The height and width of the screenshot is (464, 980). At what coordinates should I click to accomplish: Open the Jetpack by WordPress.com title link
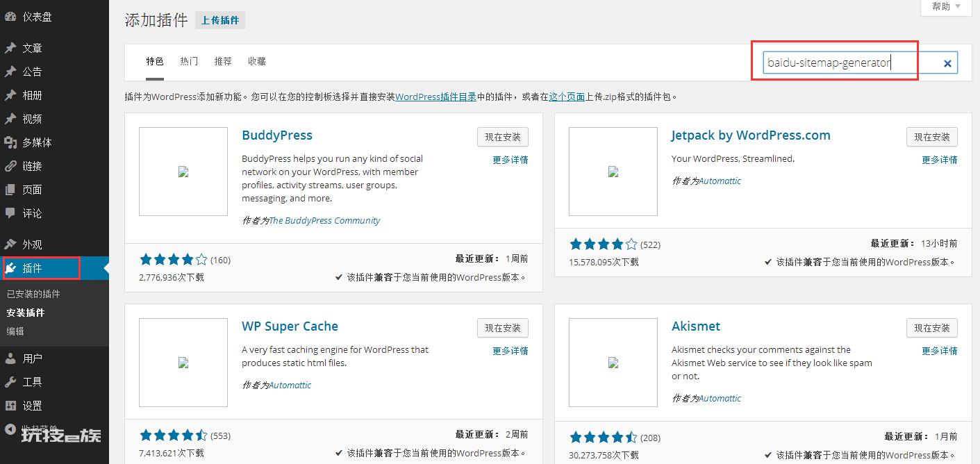click(751, 135)
